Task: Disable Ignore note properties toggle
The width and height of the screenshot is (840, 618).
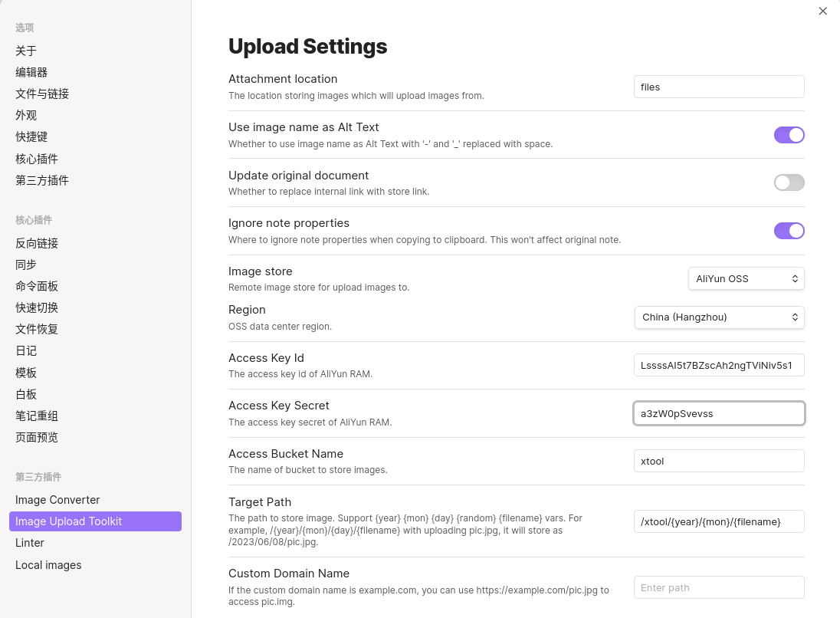Action: (789, 231)
